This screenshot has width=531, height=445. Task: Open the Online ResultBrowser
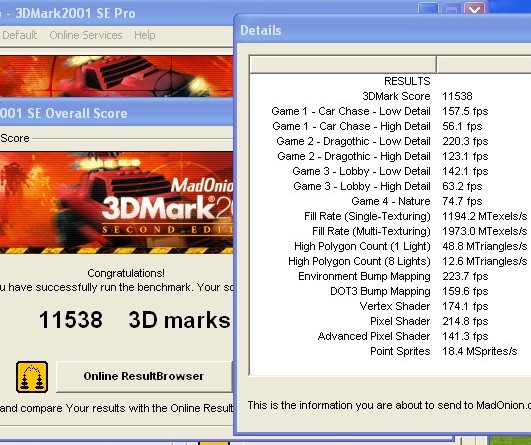coord(144,376)
